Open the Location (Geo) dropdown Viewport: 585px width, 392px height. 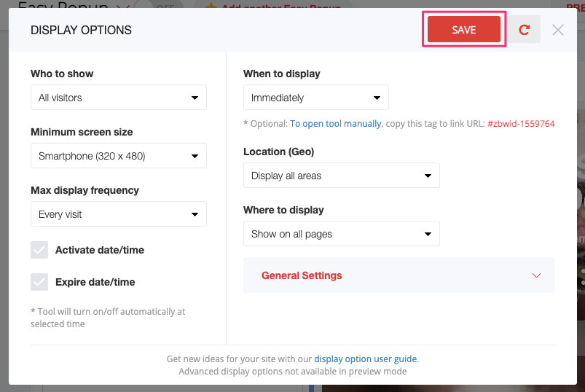point(342,176)
